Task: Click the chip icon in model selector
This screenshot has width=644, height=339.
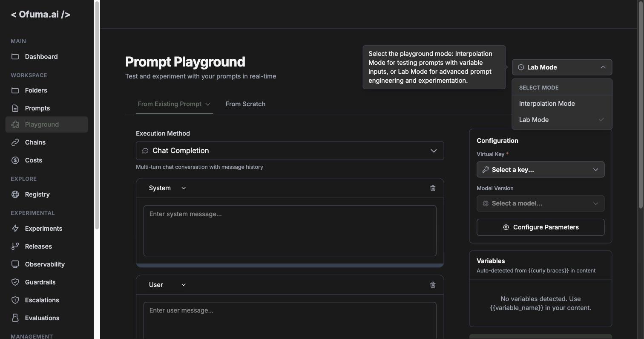Action: tap(486, 204)
